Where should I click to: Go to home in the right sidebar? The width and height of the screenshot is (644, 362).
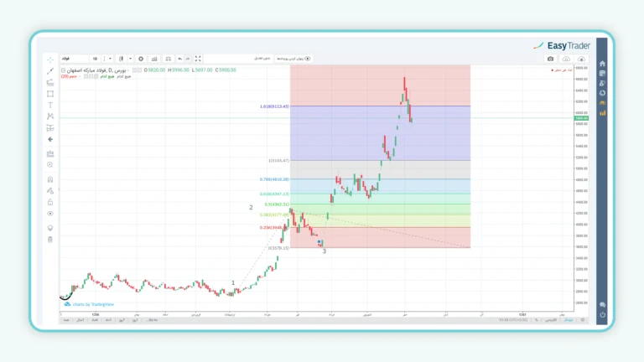point(602,64)
